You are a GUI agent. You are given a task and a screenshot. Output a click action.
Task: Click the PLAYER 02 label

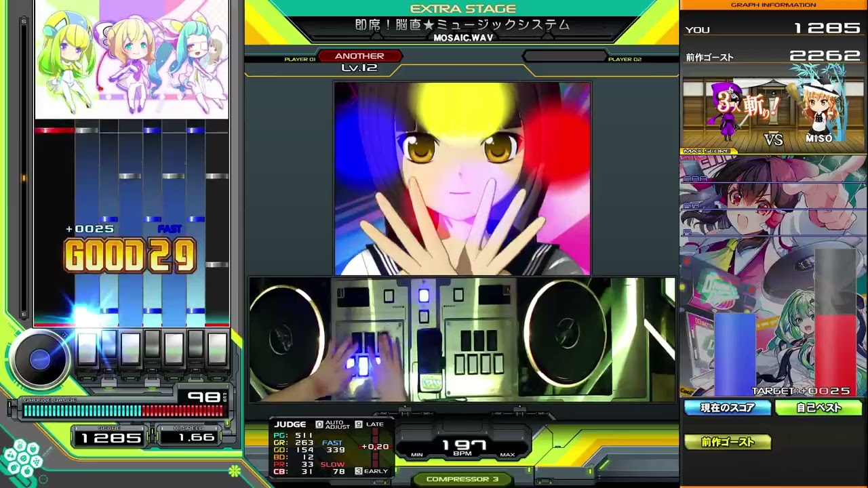tap(625, 60)
